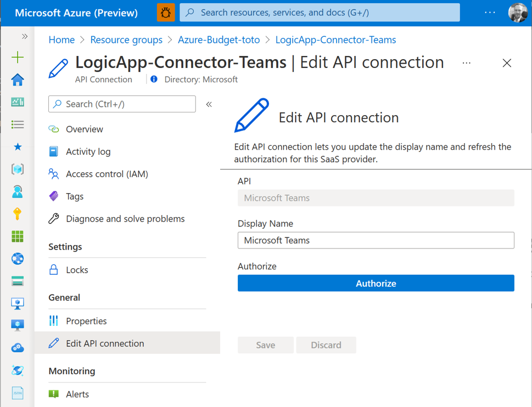Click the user account avatar
The image size is (532, 407).
(x=518, y=13)
